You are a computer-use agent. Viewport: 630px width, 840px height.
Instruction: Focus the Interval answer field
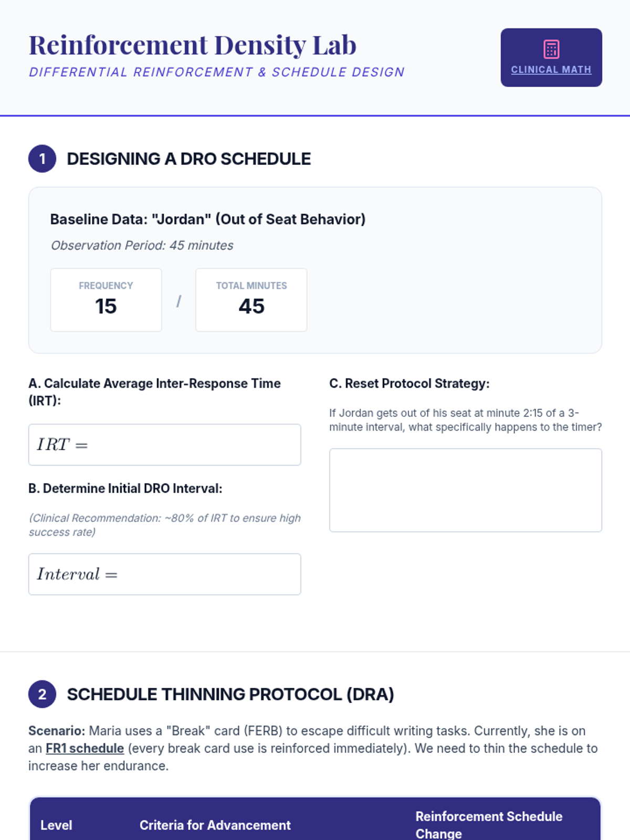(165, 574)
